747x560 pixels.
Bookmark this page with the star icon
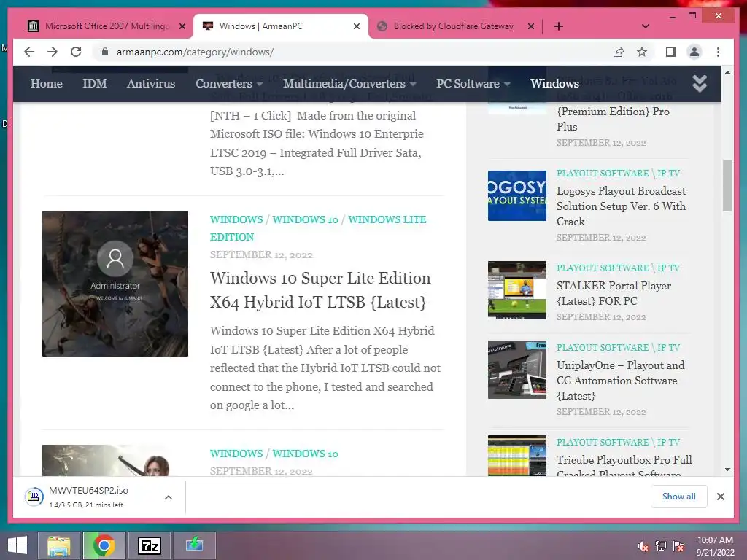[642, 52]
